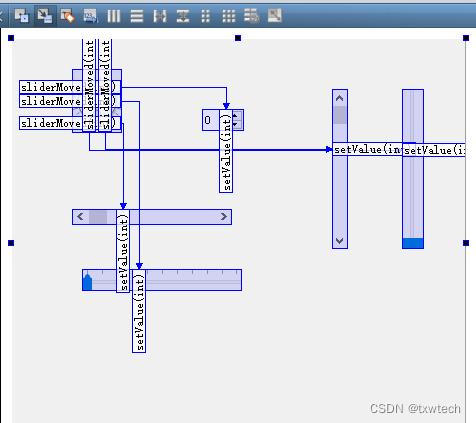
Task: Apply Lay Out Vertically
Action: coord(136,16)
